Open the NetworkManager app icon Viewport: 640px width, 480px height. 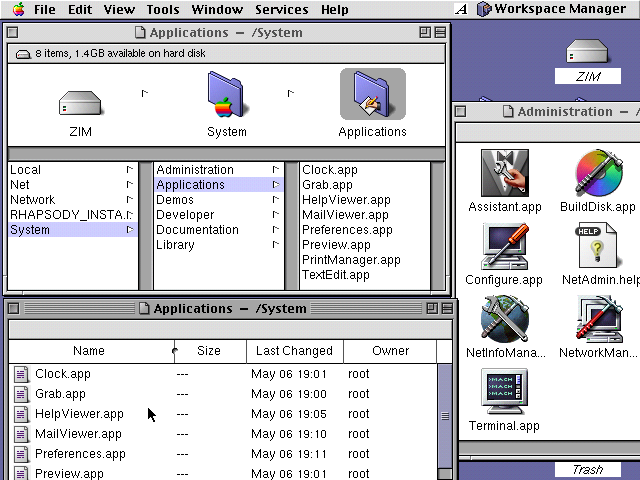click(599, 319)
